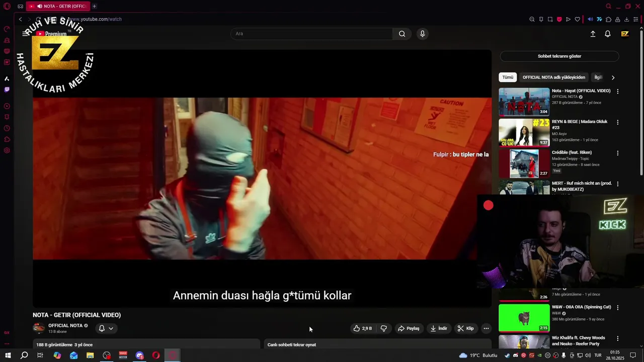Click Canlı sohbeti tekrar oynat
Viewport: 644px width, 362px height.
point(292,345)
